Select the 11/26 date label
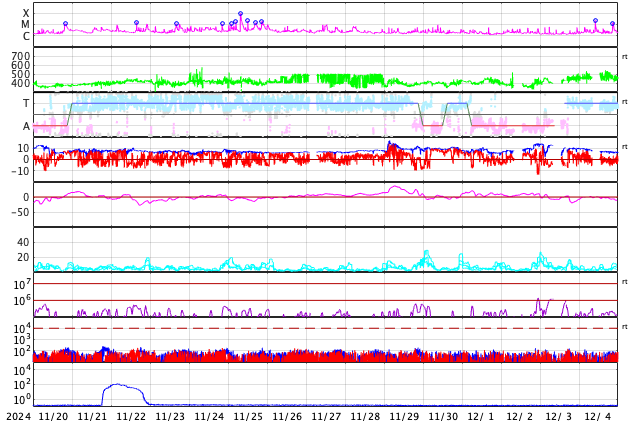 [x=287, y=417]
